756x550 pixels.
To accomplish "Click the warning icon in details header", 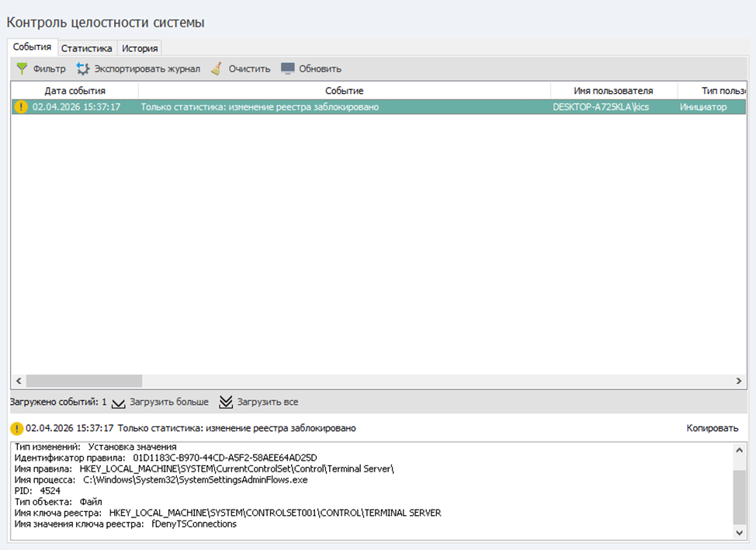I will pyautogui.click(x=16, y=428).
